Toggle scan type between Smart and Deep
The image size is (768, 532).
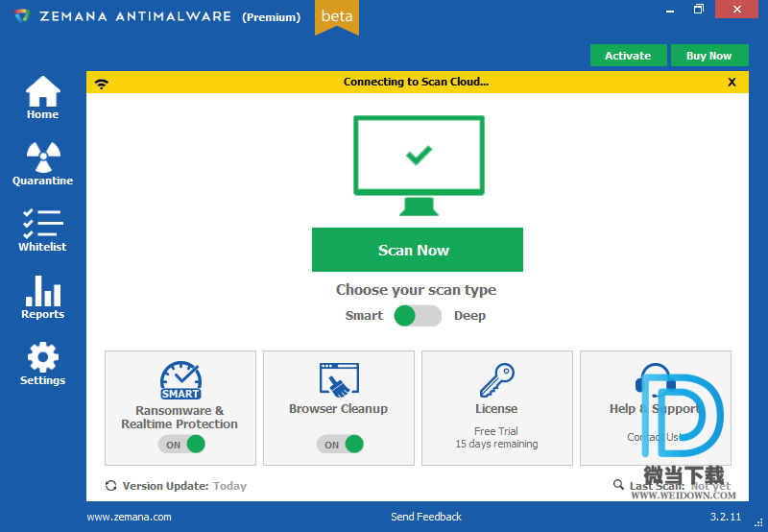click(x=418, y=316)
